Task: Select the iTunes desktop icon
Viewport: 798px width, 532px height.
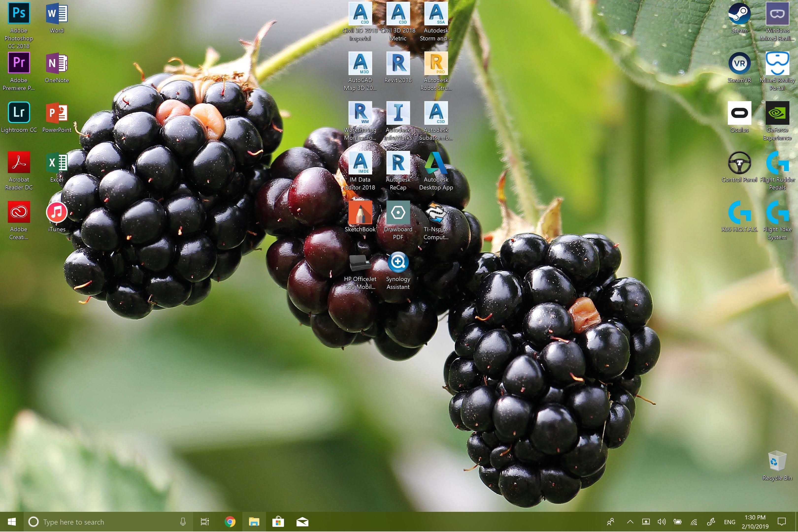Action: pyautogui.click(x=57, y=212)
